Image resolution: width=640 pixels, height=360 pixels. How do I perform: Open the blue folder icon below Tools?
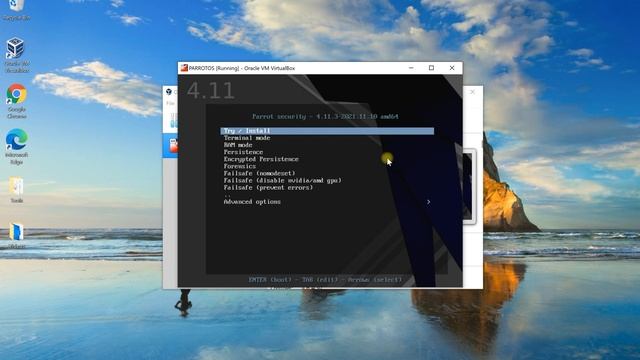click(x=17, y=236)
